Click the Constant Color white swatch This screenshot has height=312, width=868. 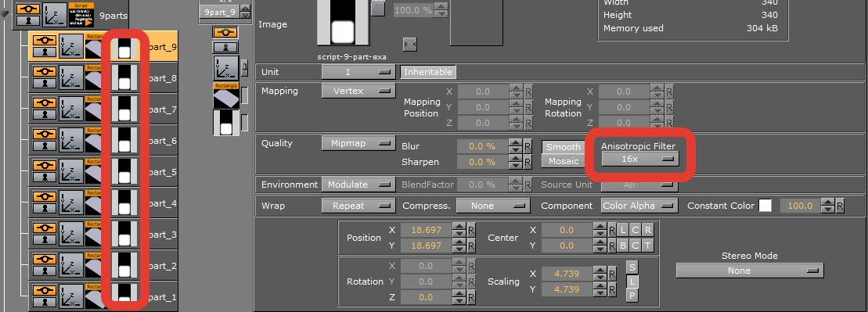765,206
